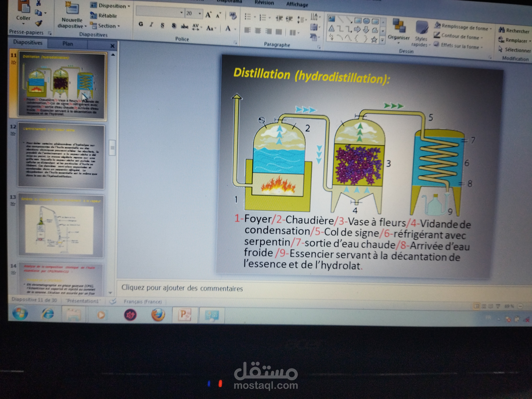
Task: Click slide panel scrollbar up arrow
Action: coord(113,55)
